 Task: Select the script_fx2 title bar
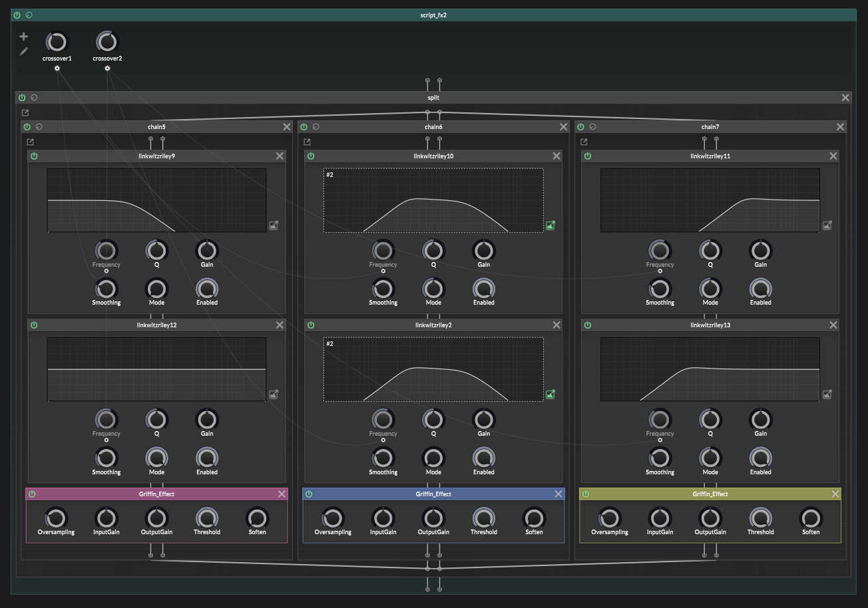[433, 15]
